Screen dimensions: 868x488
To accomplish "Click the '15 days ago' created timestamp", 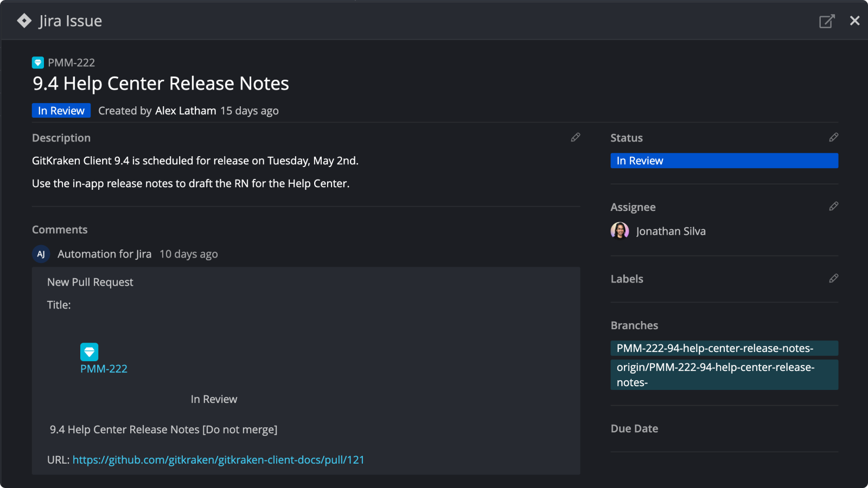I will point(250,111).
